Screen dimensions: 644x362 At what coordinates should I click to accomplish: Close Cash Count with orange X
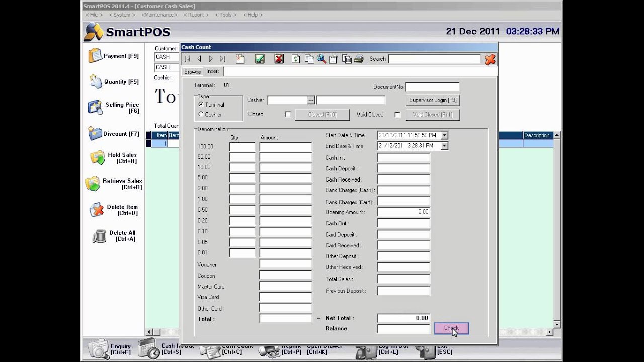(490, 59)
